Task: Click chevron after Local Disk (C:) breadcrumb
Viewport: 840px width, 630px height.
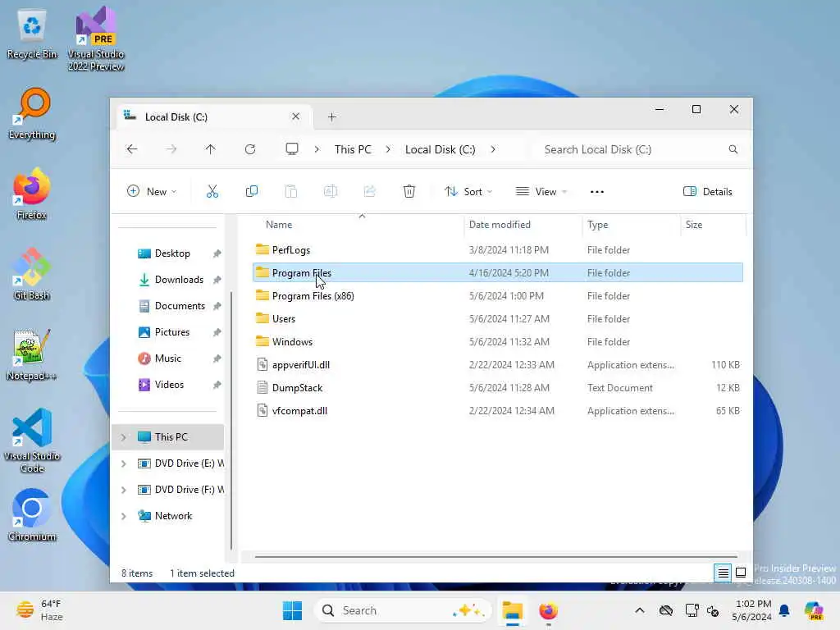Action: (493, 149)
